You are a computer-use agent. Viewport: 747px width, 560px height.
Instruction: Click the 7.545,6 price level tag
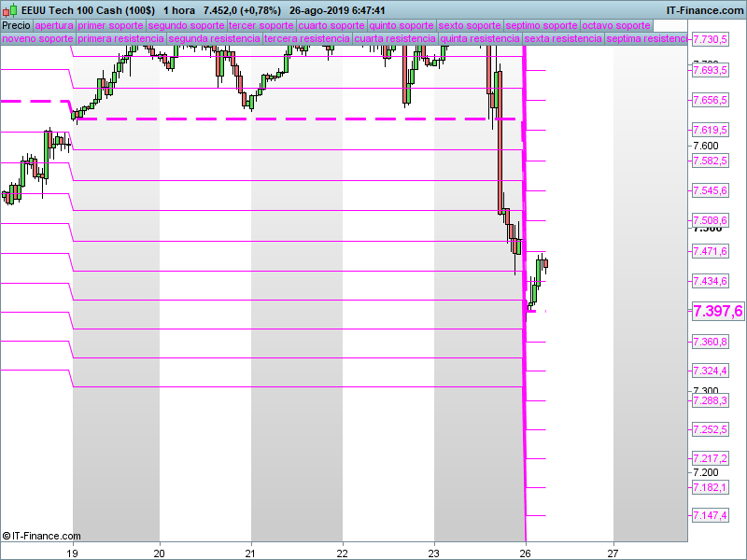710,191
